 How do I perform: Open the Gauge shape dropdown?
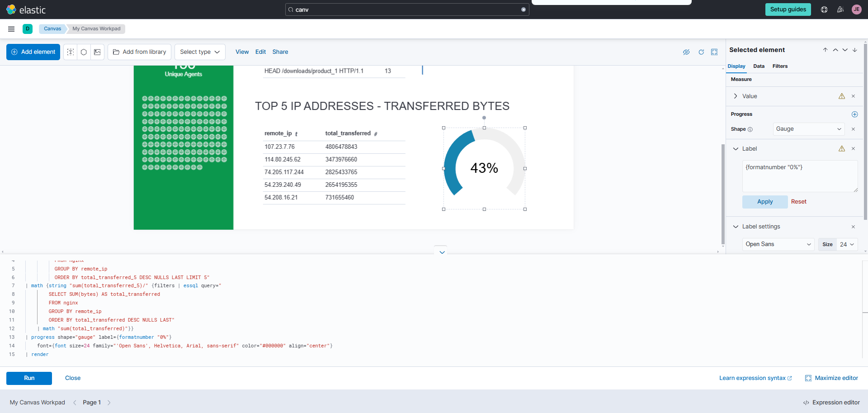coord(808,129)
